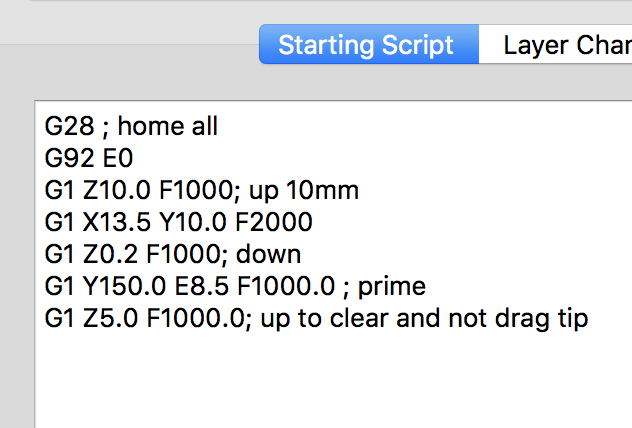Click the Y150.0 value in prime line

point(124,286)
